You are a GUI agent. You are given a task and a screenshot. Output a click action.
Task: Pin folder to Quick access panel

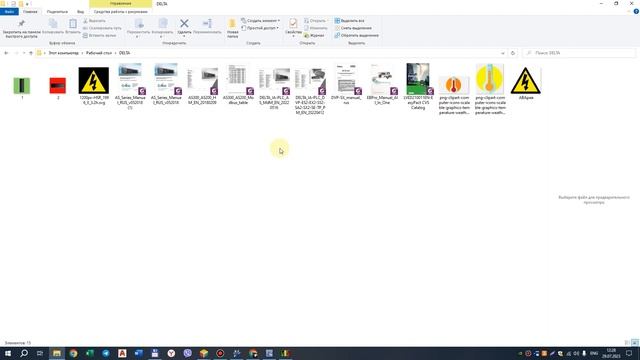21,29
